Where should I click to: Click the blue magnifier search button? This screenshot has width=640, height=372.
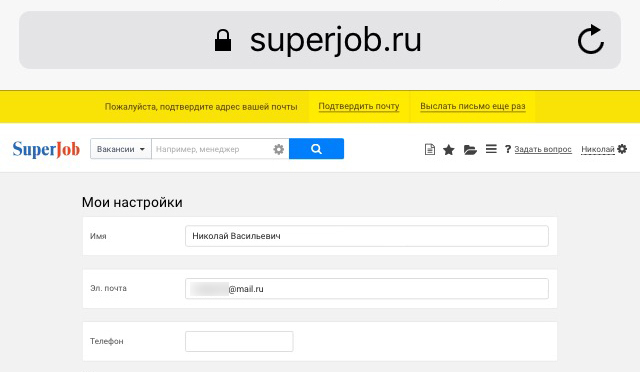pyautogui.click(x=316, y=149)
